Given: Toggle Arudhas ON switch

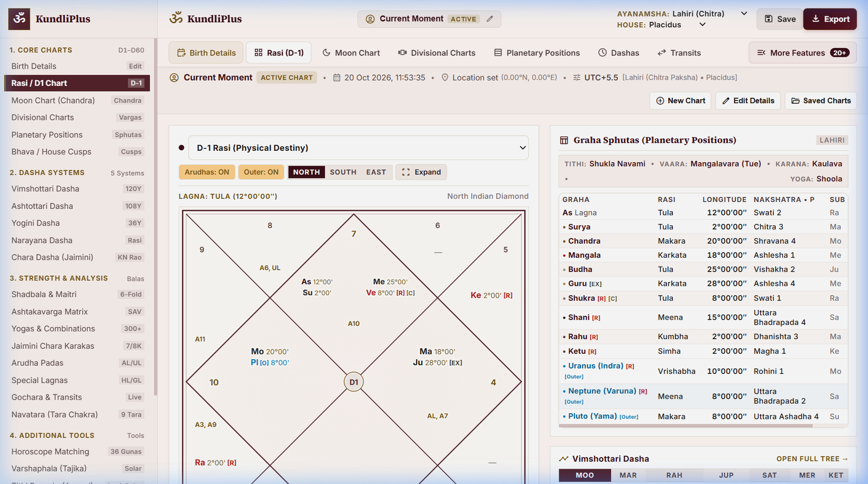Looking at the screenshot, I should pos(207,172).
